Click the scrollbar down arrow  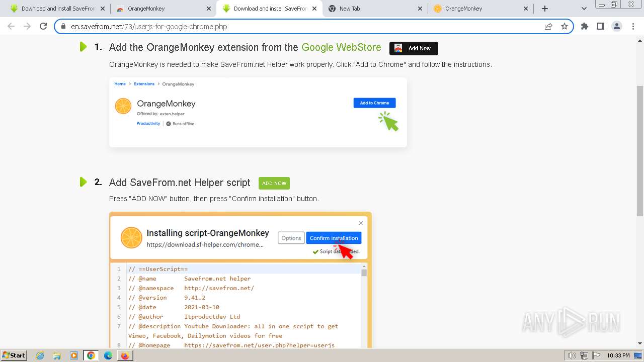pyautogui.click(x=640, y=343)
